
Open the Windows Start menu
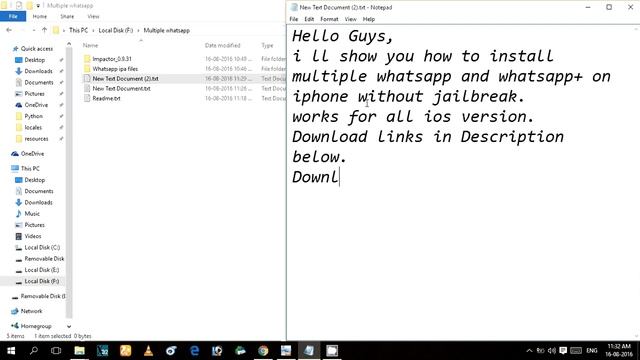pos(11,351)
